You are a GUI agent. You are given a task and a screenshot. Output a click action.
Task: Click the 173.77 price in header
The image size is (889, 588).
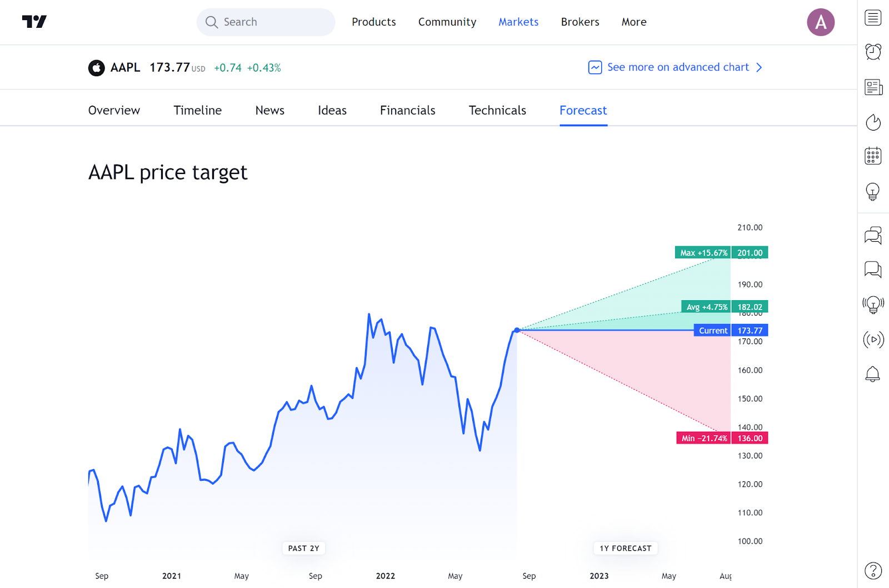pos(169,67)
